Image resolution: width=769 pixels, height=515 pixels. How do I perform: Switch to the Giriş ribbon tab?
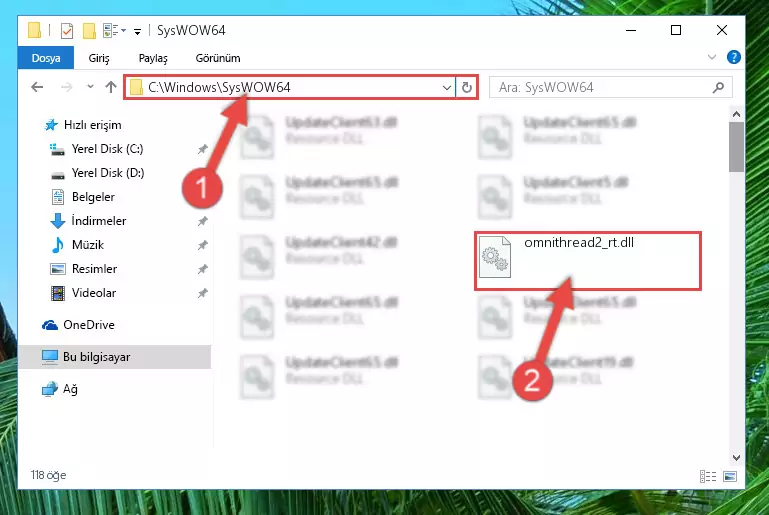point(99,58)
